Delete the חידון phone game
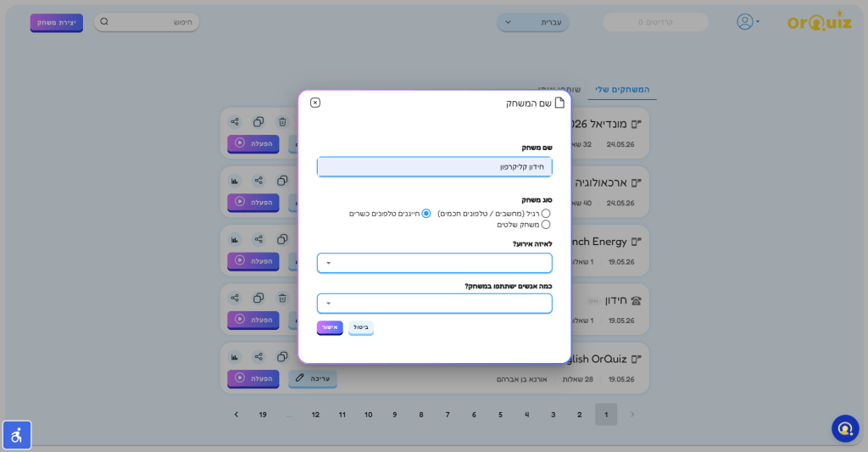The height and width of the screenshot is (452, 868). point(282,298)
